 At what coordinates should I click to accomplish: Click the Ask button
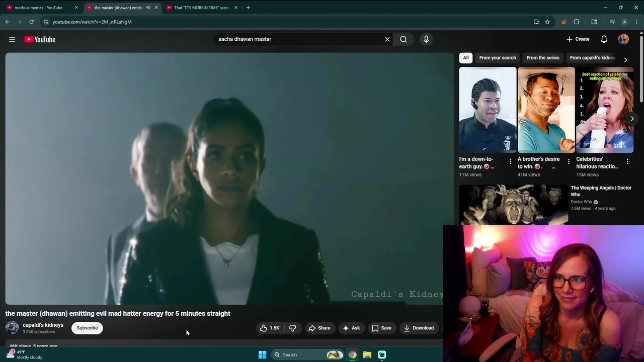(351, 328)
